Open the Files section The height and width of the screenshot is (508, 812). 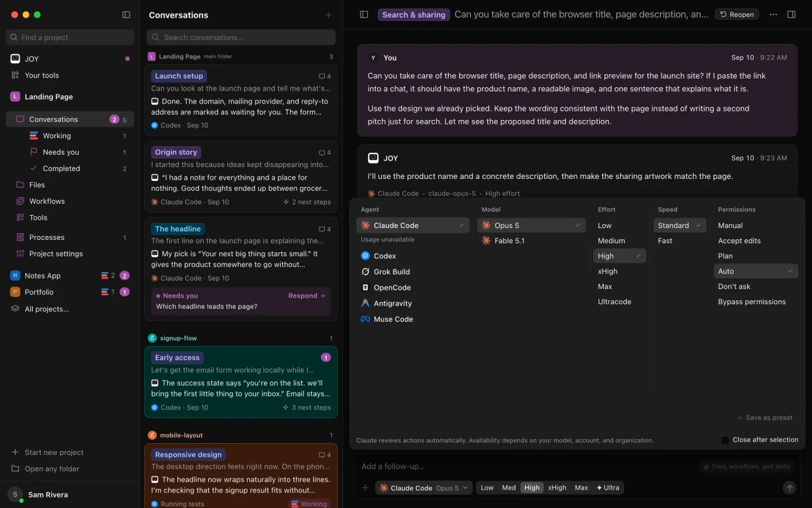pos(69,185)
